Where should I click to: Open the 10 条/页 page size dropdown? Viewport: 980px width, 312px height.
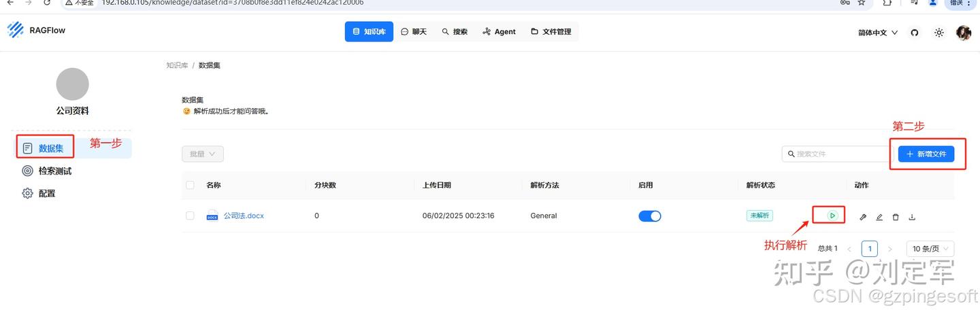coord(930,249)
